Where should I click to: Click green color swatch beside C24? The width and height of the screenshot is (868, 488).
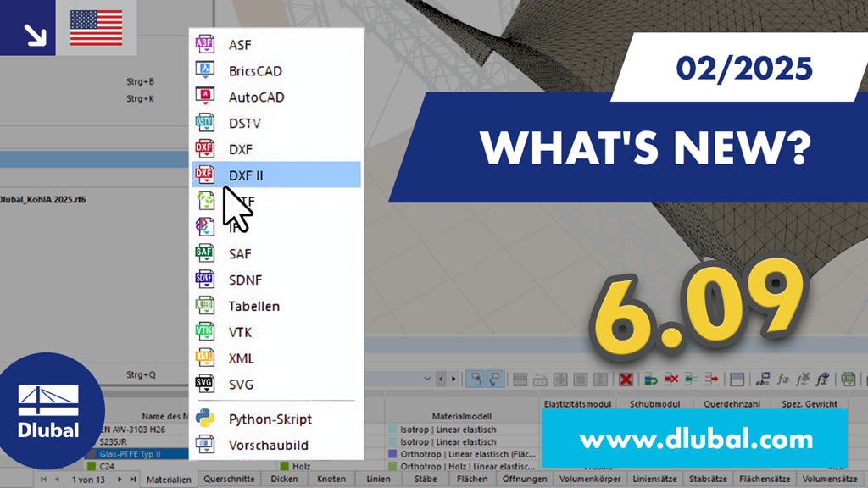(92, 467)
